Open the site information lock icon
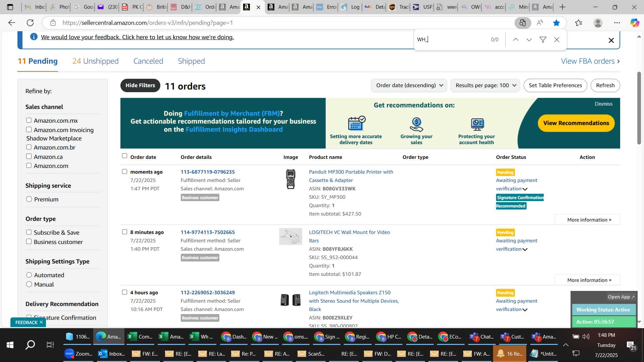This screenshot has height=362, width=644. click(53, 23)
